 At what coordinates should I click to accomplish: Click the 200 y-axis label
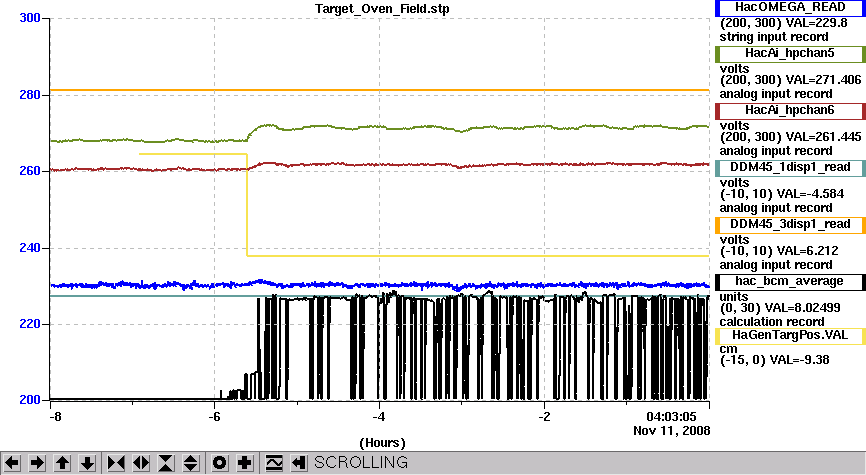pos(29,400)
